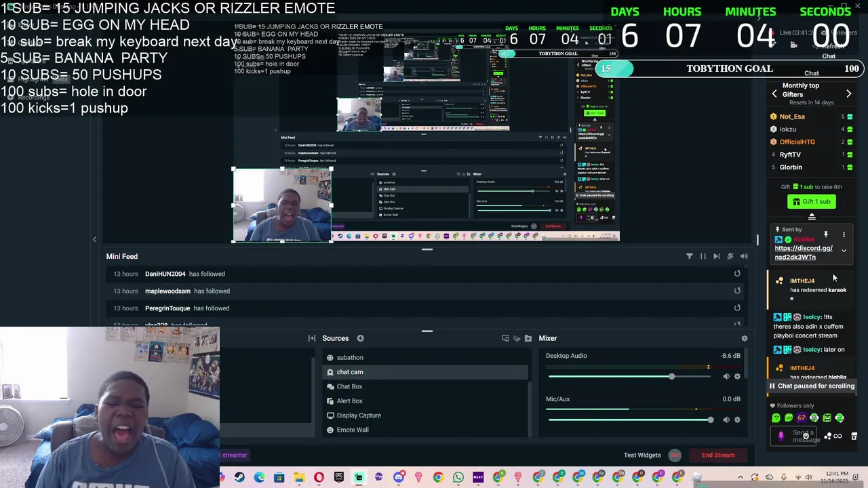Select the 67 emote in chat

802,418
